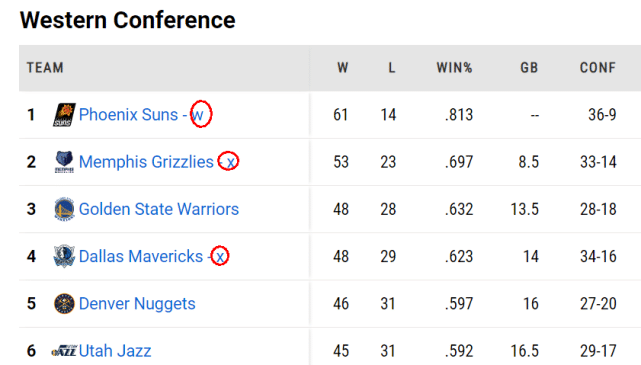Viewport: 641px width, 365px height.
Task: Open the Phoenix Suns team link
Action: 128,115
